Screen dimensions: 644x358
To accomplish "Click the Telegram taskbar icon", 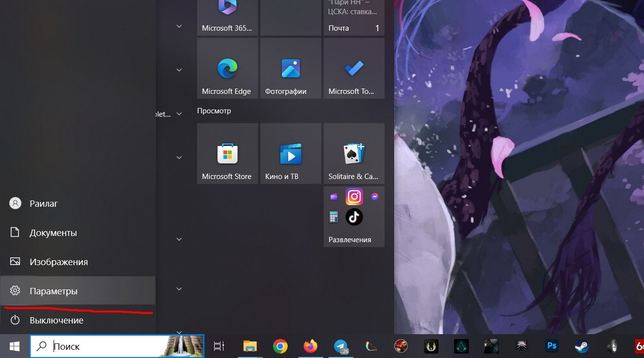I will click(x=341, y=346).
